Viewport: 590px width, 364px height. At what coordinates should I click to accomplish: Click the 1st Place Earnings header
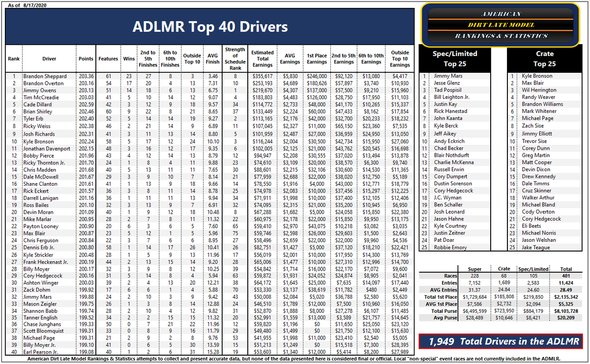pyautogui.click(x=317, y=58)
